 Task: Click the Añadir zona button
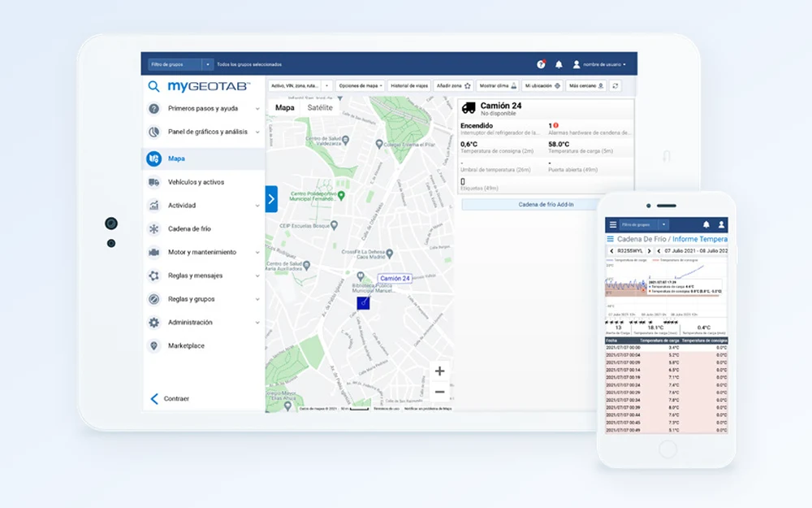pyautogui.click(x=453, y=85)
